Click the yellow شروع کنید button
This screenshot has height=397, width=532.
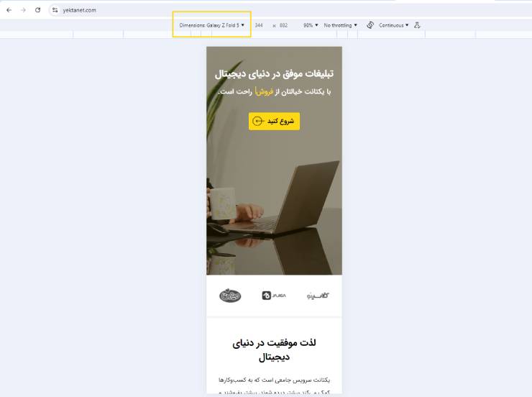pos(274,121)
